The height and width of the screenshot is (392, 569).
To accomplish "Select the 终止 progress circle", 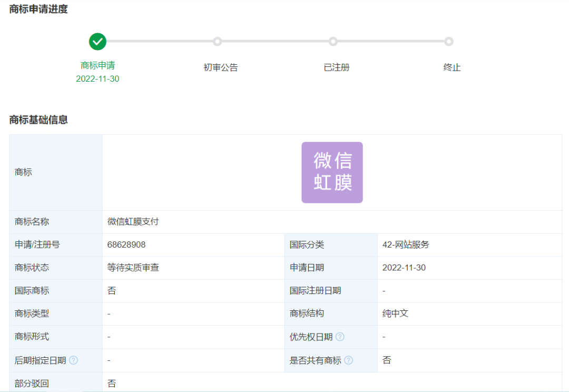I will coord(448,41).
